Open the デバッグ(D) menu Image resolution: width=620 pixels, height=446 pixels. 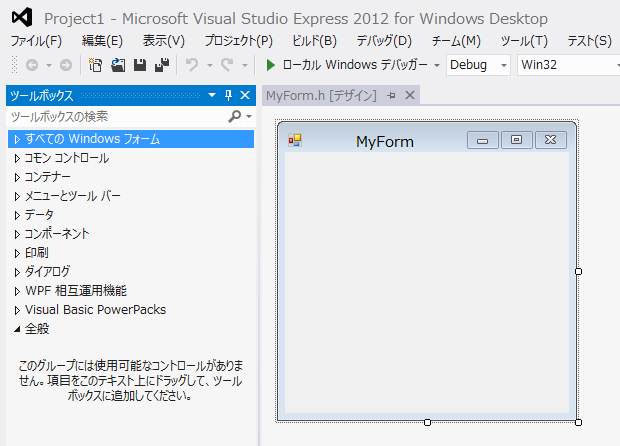384,41
